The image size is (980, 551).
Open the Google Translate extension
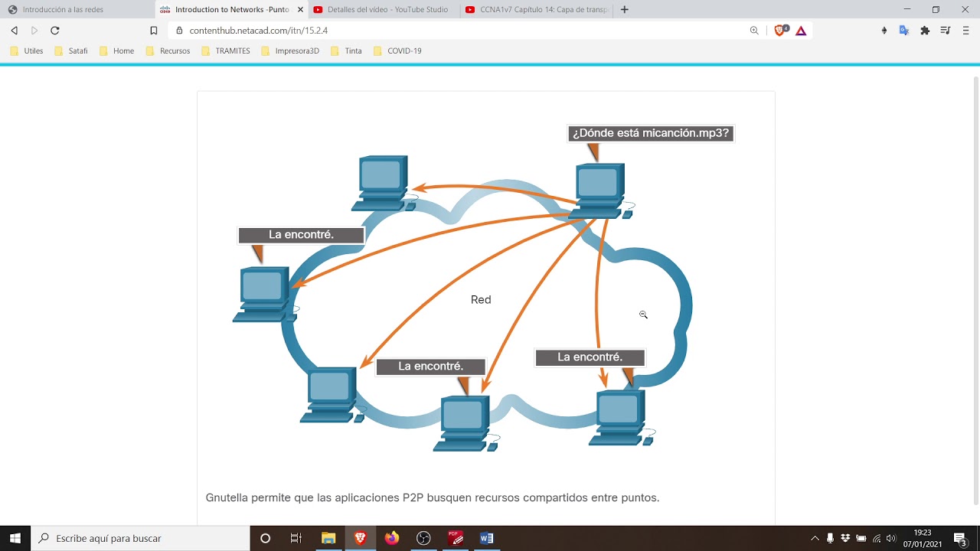pyautogui.click(x=904, y=31)
